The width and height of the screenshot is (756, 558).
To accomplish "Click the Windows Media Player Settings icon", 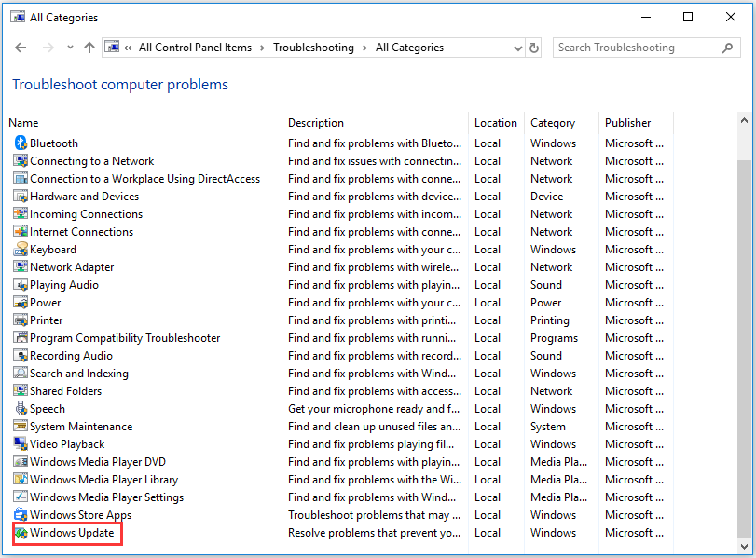I will [21, 497].
